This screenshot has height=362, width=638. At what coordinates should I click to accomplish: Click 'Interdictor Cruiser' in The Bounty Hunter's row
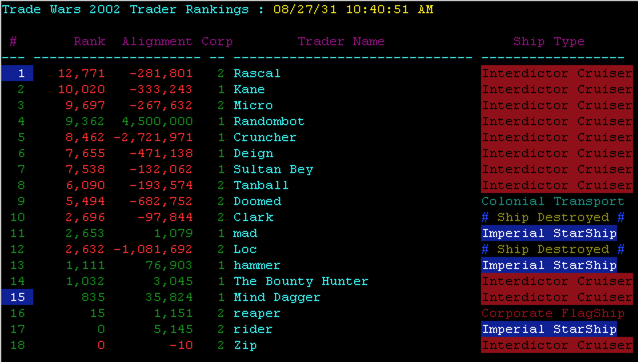click(x=557, y=281)
